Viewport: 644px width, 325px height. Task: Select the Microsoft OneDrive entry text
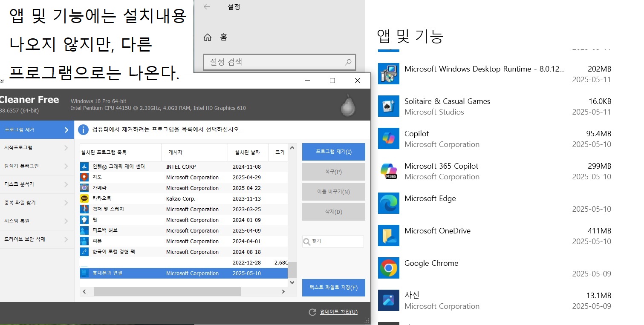[x=437, y=231]
